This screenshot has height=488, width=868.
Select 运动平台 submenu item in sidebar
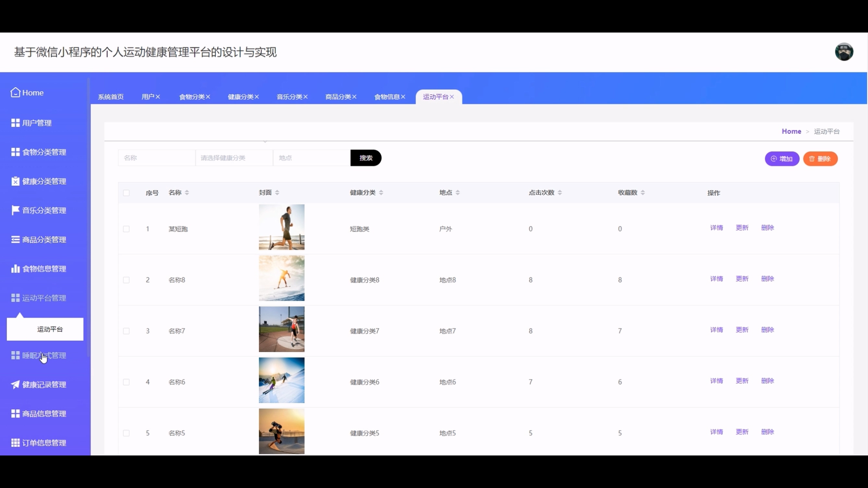click(x=45, y=329)
